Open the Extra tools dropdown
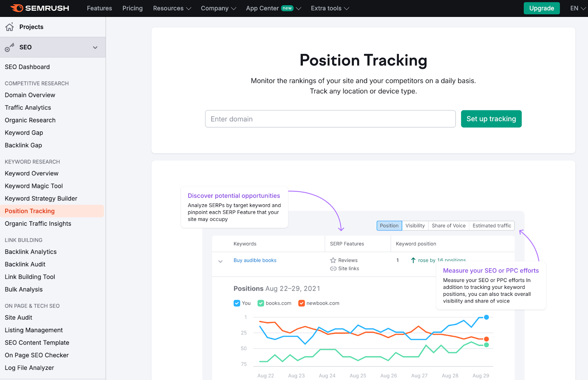588x380 pixels. pyautogui.click(x=330, y=8)
